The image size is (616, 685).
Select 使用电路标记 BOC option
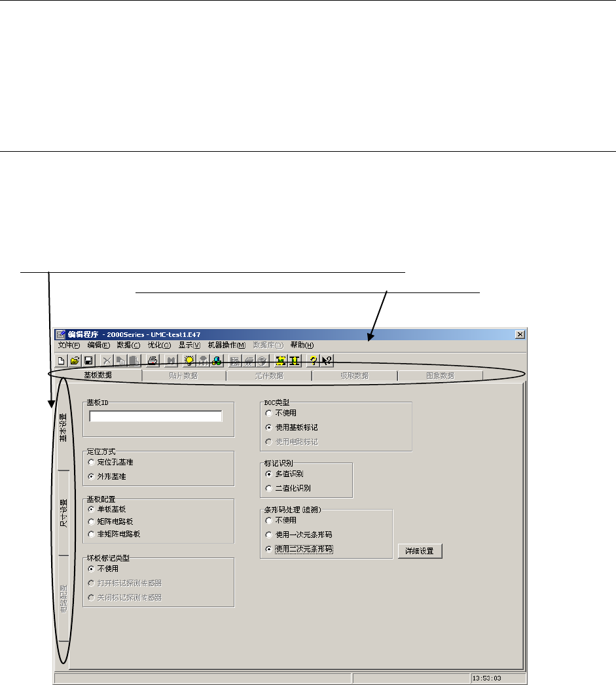coord(291,442)
